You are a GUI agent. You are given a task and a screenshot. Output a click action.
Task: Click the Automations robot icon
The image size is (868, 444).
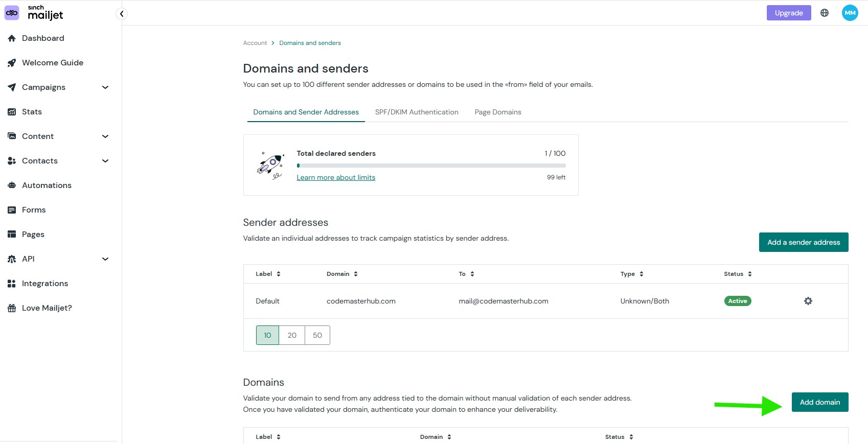point(12,185)
